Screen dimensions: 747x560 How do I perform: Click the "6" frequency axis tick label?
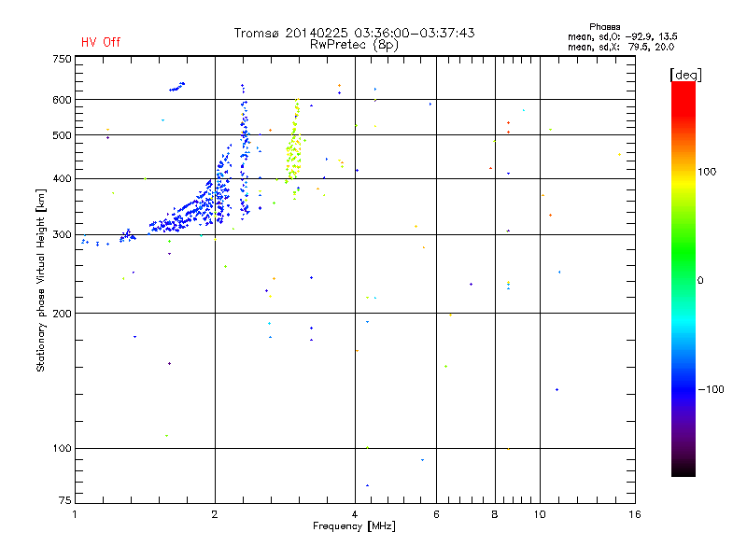(x=436, y=514)
